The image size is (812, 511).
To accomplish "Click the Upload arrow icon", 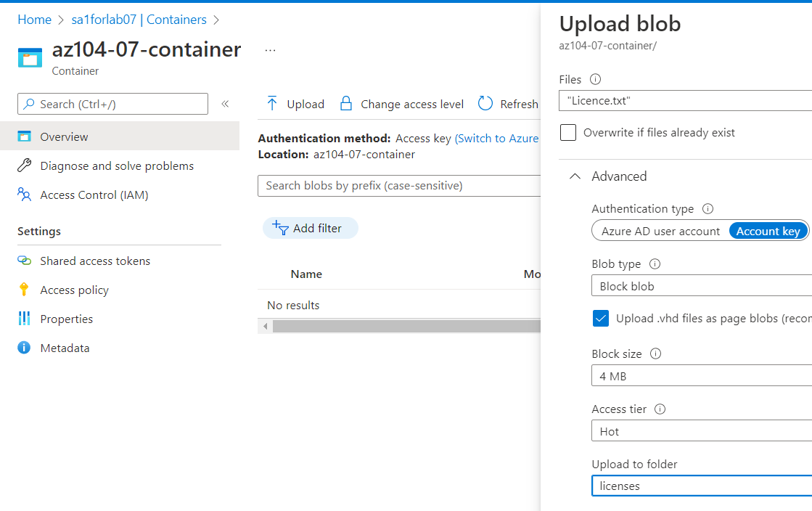I will click(x=272, y=104).
